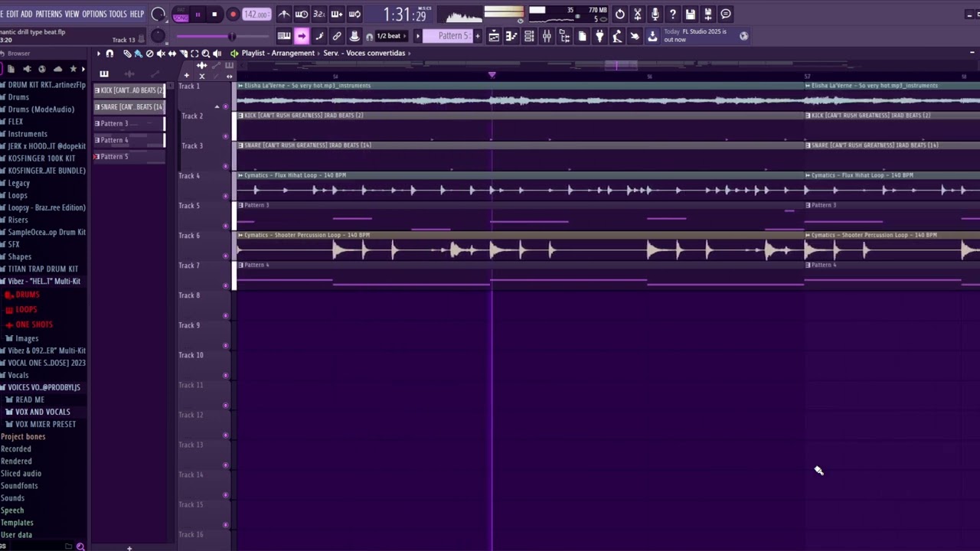Screen dimensions: 980x551
Task: Open the step sequencer channel rack icon
Action: [x=529, y=36]
